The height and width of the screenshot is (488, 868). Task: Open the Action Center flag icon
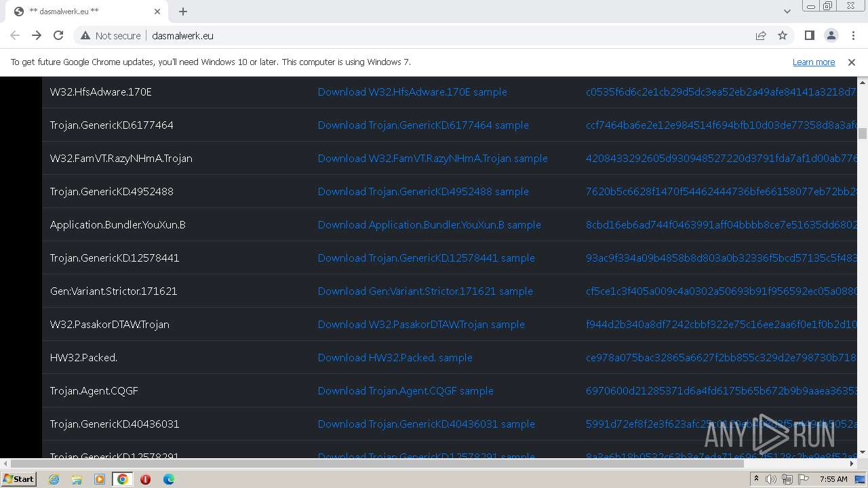804,479
